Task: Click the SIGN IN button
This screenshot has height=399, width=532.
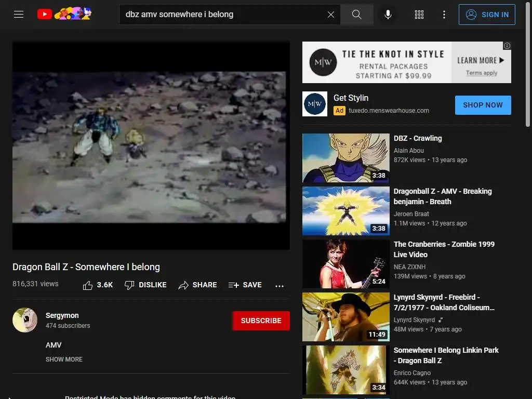Action: 487,15
